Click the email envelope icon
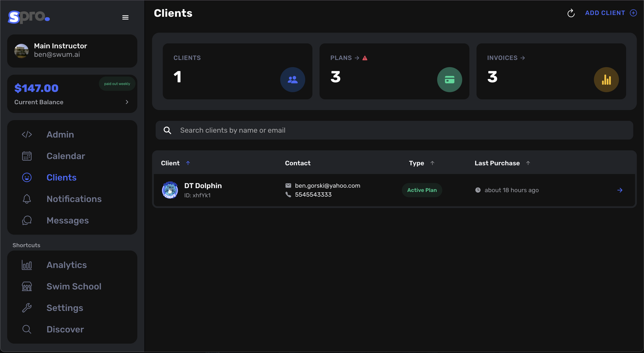 coord(288,186)
